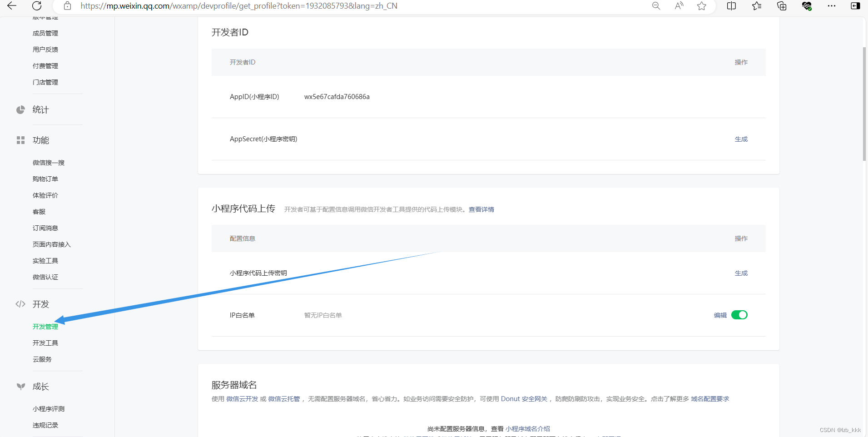Click 生成 for 小程序代码上传密钥

[741, 273]
